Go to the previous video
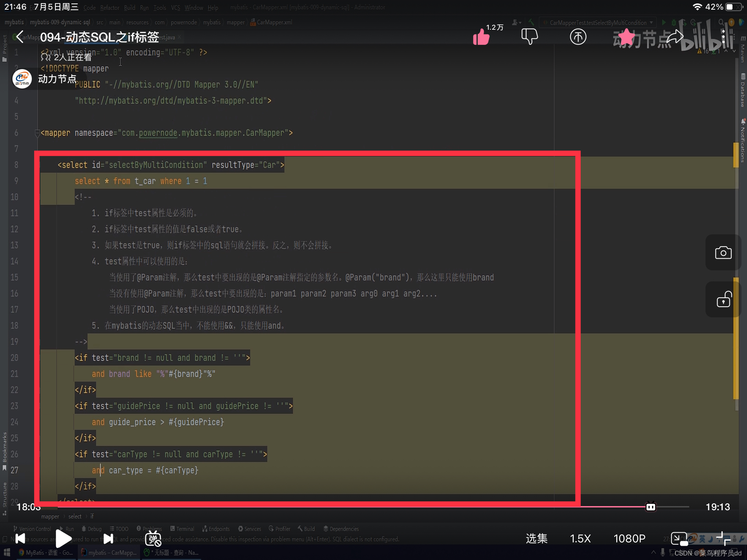The height and width of the screenshot is (560, 747). (x=20, y=539)
